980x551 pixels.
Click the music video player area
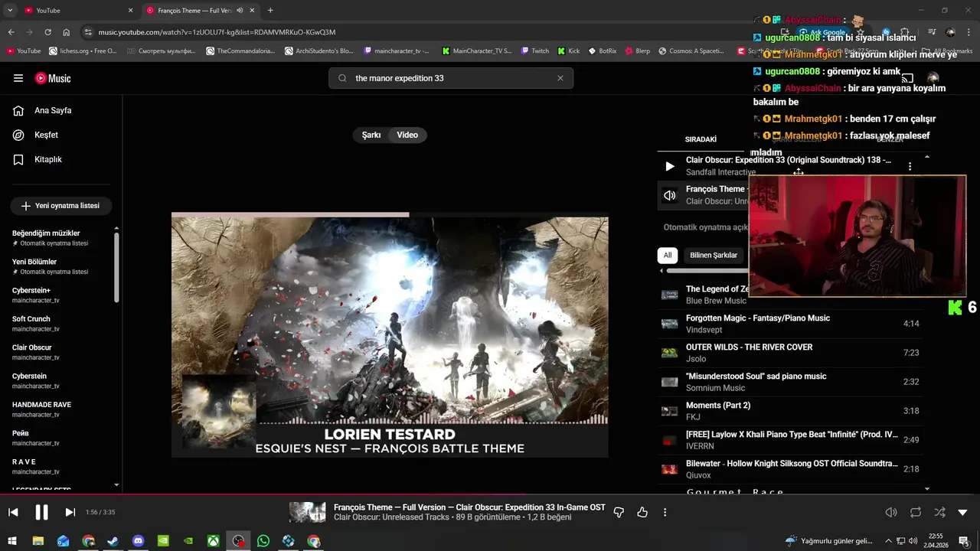pyautogui.click(x=390, y=335)
